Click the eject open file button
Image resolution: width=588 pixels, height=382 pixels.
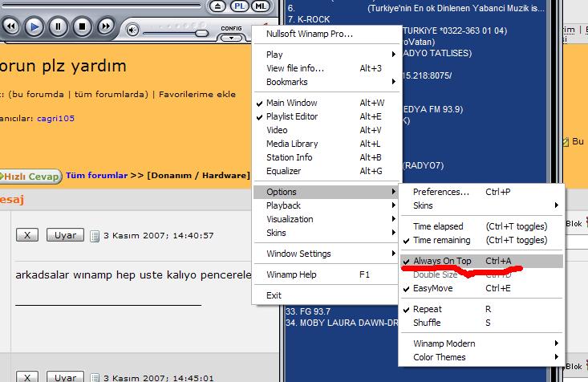pos(217,6)
